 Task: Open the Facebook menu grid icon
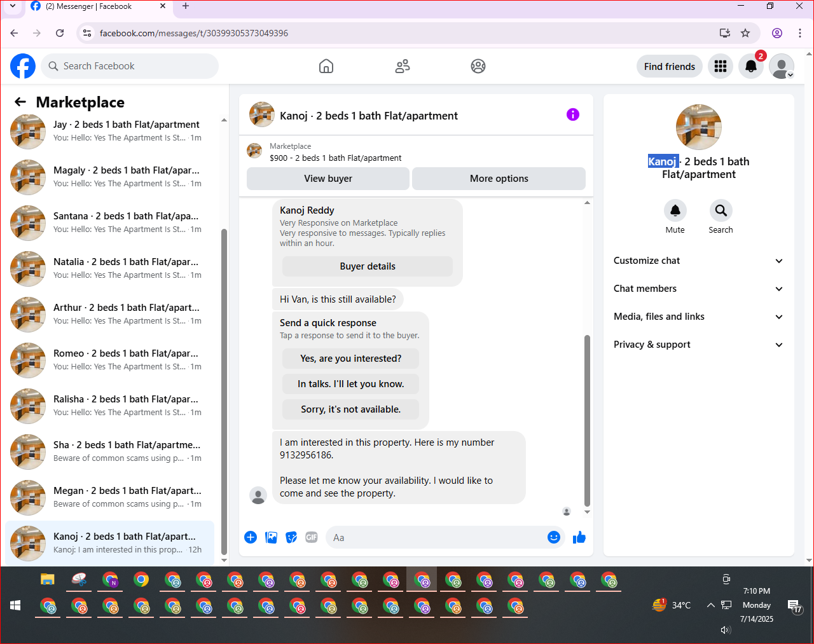[x=721, y=66]
